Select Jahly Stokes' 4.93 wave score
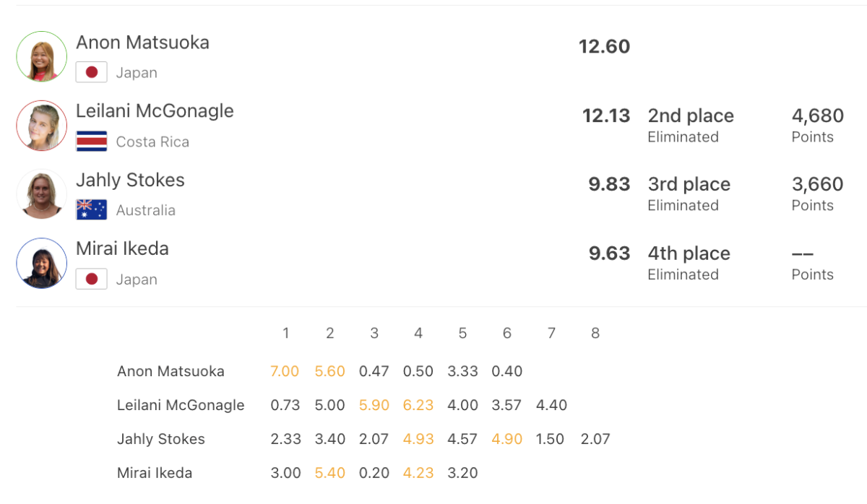Image resolution: width=867 pixels, height=504 pixels. (418, 439)
